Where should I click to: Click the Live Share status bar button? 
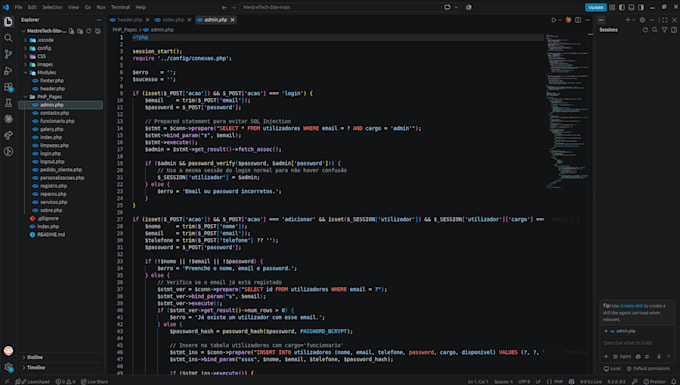(94, 382)
